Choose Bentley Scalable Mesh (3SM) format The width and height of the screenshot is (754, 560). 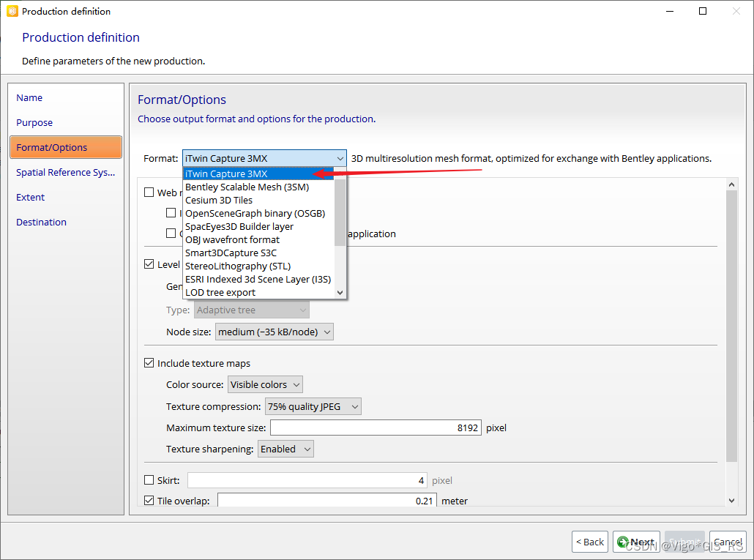point(258,187)
